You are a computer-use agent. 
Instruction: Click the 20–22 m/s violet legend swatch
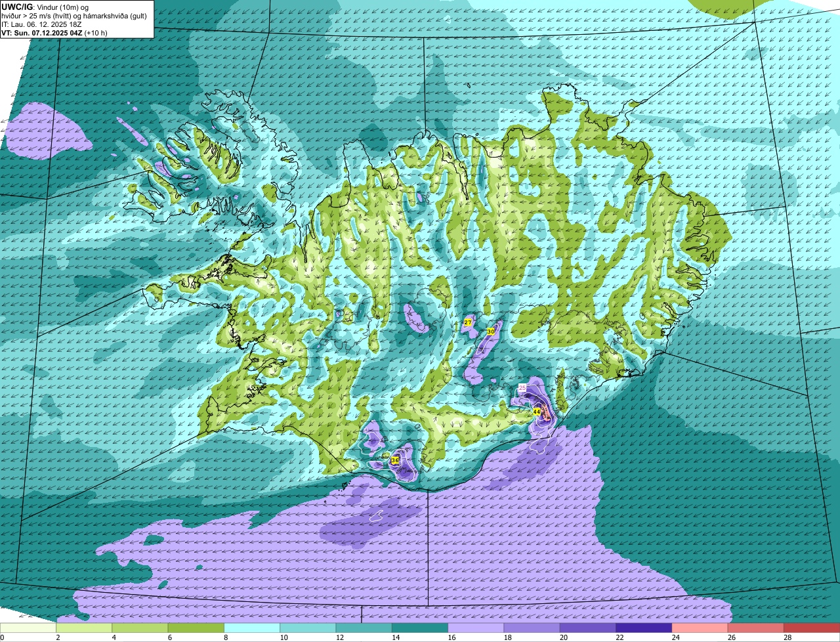tap(588, 628)
